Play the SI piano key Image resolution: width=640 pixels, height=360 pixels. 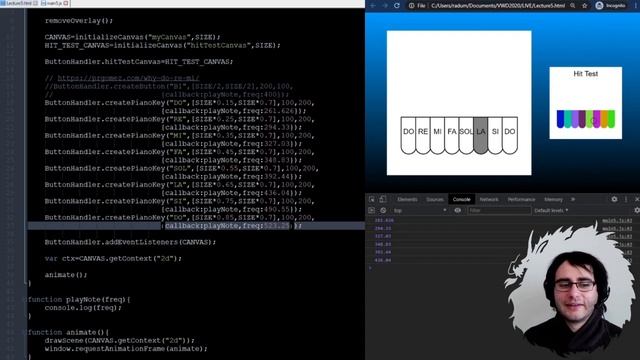[x=495, y=135]
